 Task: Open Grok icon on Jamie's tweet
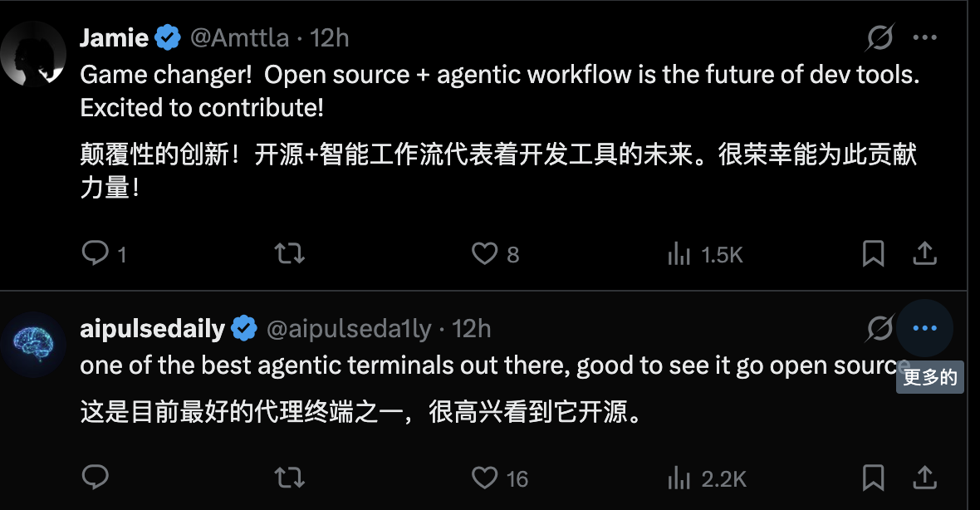click(x=880, y=37)
